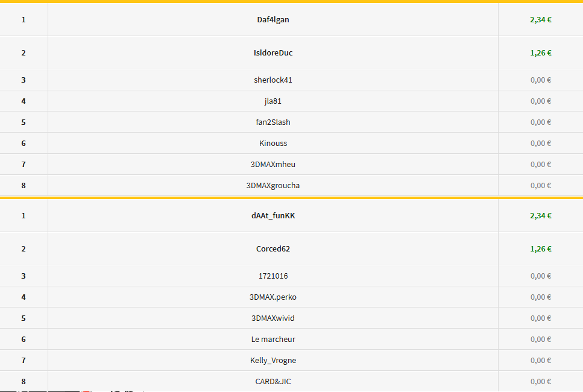The height and width of the screenshot is (392, 583).
Task: Click CARD&JIC in last row
Action: tap(273, 382)
